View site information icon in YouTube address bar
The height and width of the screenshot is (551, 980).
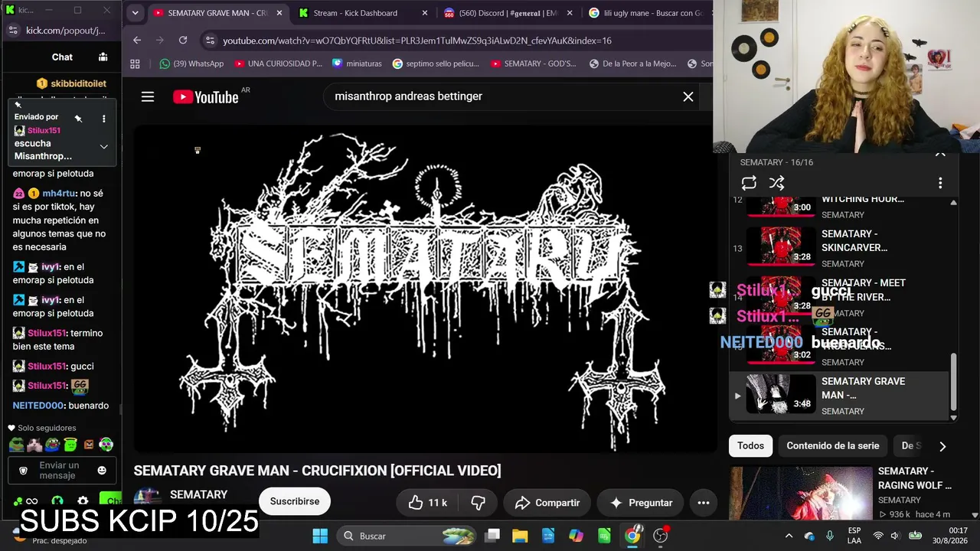click(210, 41)
